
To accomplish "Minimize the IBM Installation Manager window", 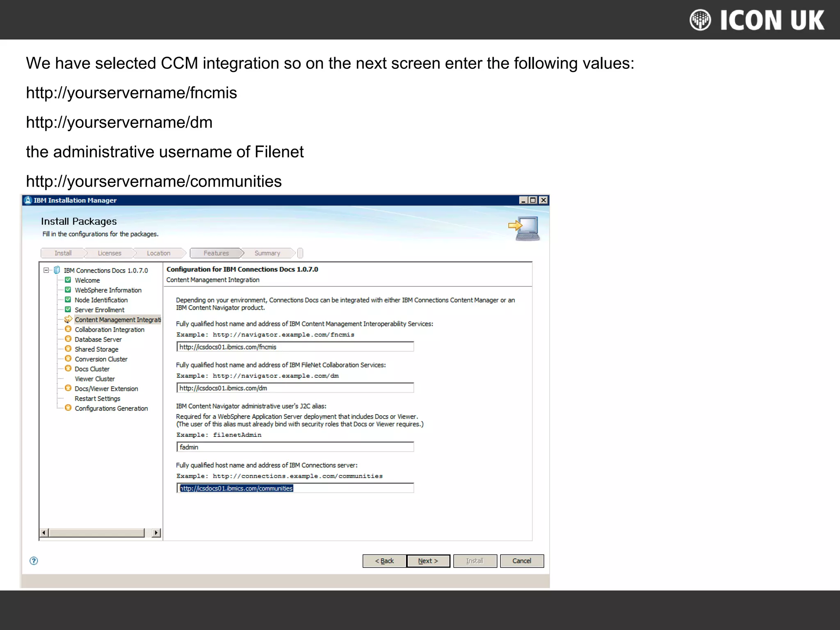I will (x=523, y=200).
